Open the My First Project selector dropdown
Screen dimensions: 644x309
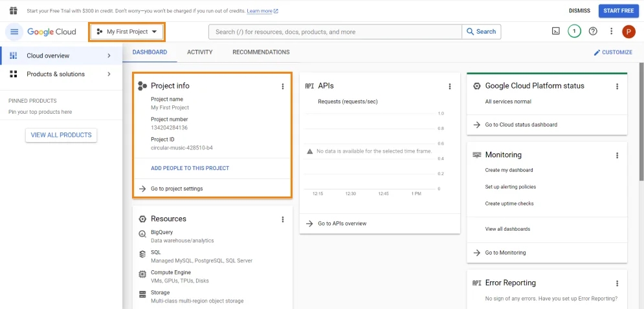127,32
